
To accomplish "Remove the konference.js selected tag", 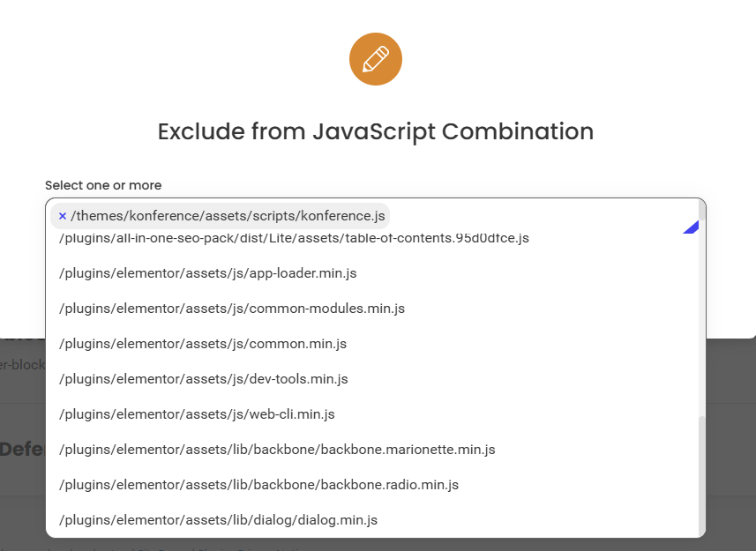I will coord(63,216).
